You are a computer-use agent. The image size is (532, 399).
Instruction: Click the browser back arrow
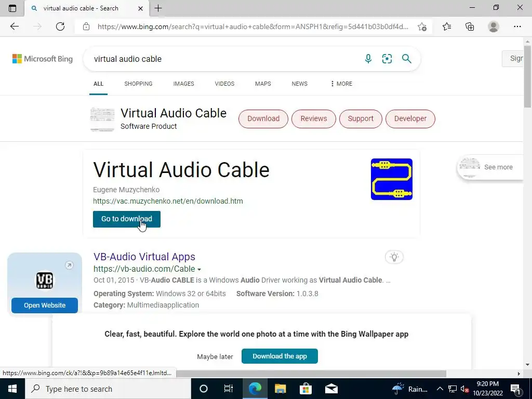pos(14,26)
